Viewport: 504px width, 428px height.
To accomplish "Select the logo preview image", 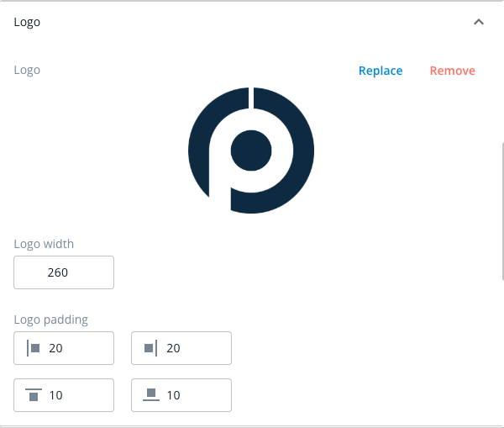I will [251, 151].
